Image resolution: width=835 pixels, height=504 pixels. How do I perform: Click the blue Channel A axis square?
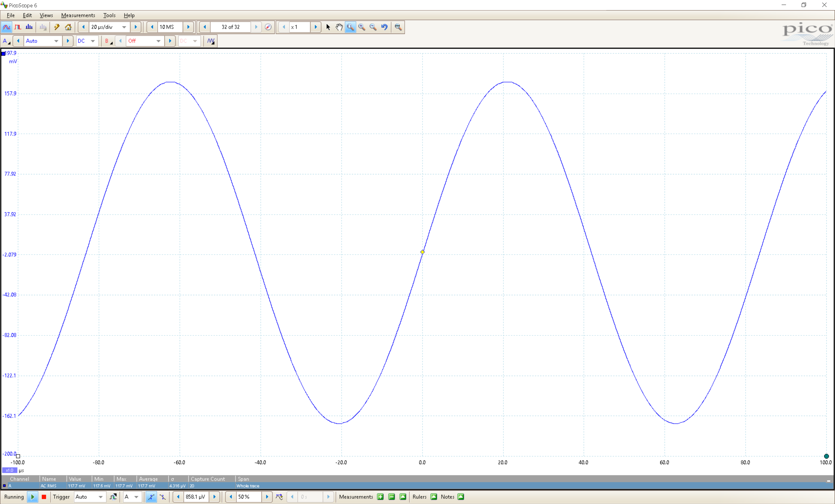click(x=3, y=54)
